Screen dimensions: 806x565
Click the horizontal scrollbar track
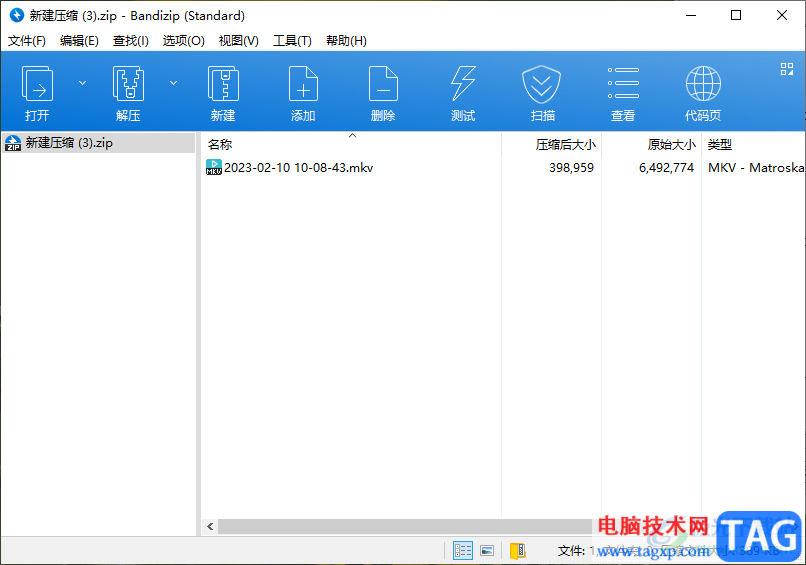pos(405,526)
